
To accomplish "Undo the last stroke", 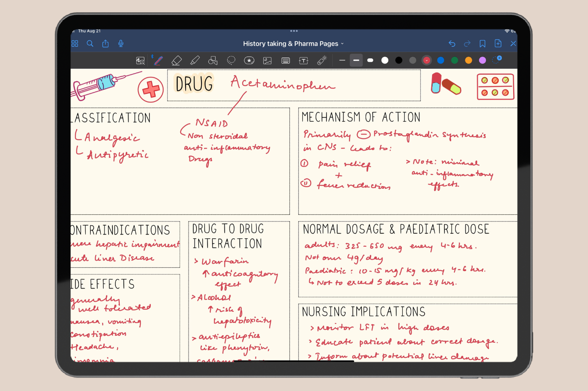I will (x=452, y=44).
